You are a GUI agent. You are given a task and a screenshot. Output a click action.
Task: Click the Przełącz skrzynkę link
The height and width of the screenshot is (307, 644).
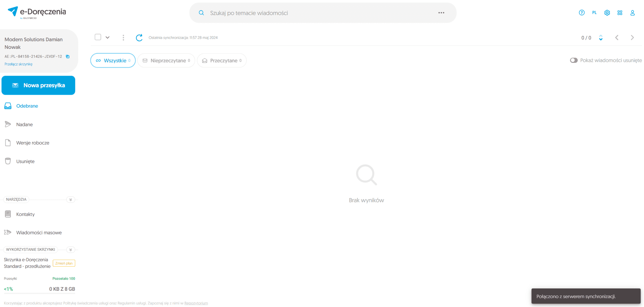point(18,64)
